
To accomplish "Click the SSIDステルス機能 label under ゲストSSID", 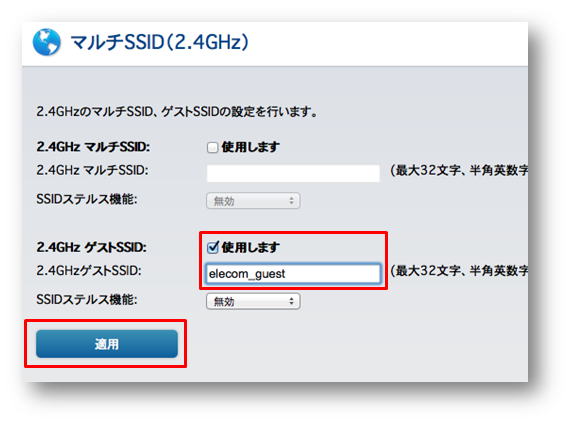I will [87, 300].
